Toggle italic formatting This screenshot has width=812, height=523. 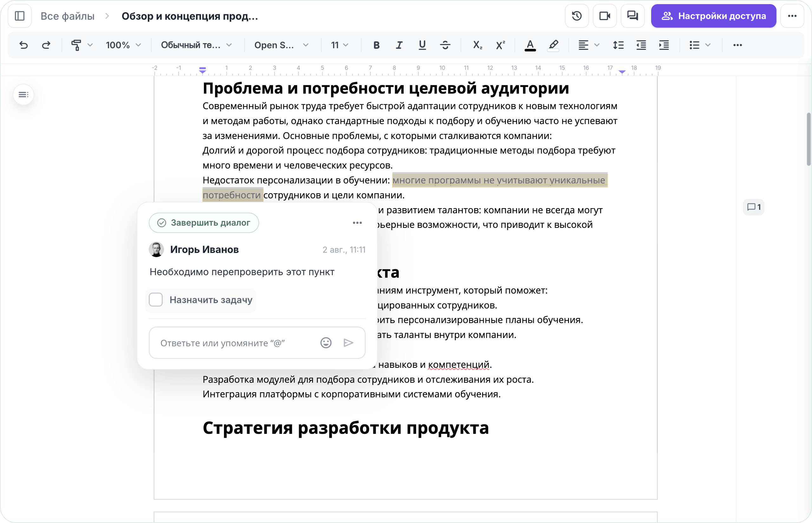[399, 45]
